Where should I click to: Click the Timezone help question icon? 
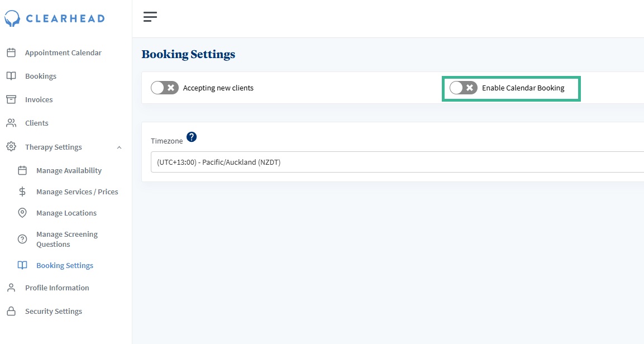pos(192,137)
